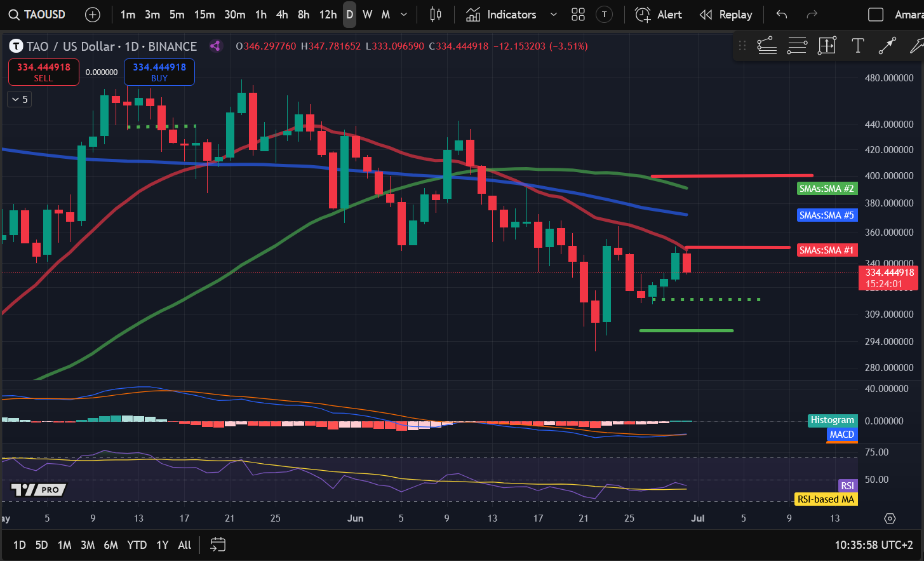Screen dimensions: 924x561
Task: Click the RSI indicator label
Action: click(x=848, y=486)
